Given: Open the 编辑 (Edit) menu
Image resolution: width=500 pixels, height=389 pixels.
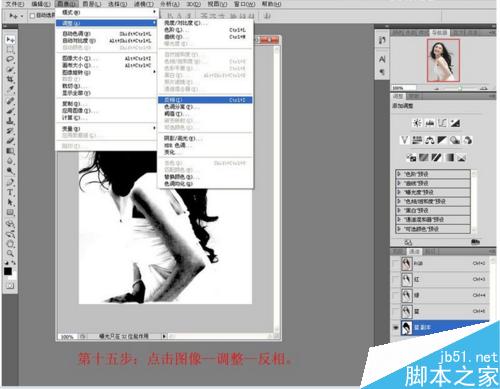Looking at the screenshot, I should pos(41,4).
